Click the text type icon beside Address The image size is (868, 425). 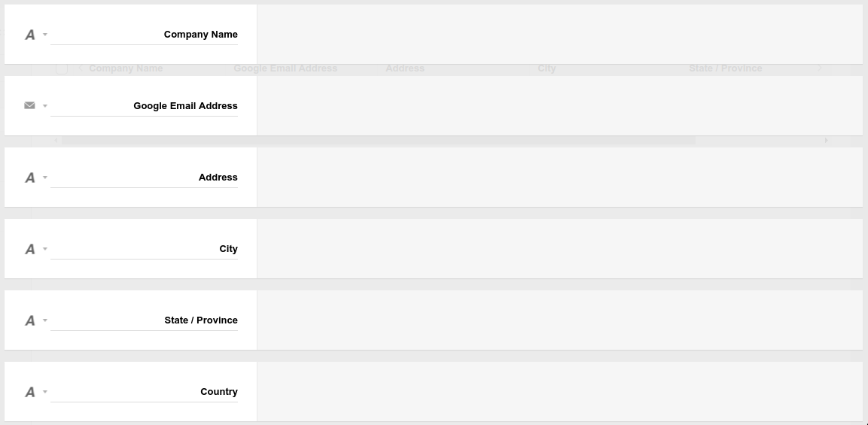tap(30, 177)
